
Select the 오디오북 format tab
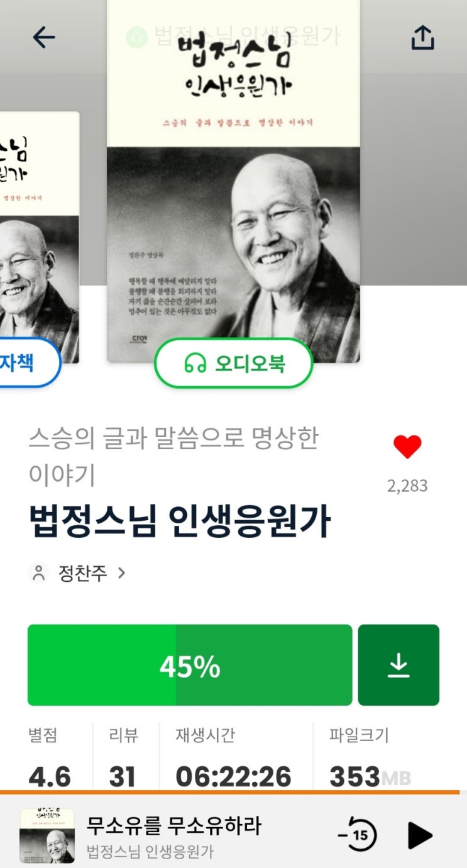(x=234, y=363)
